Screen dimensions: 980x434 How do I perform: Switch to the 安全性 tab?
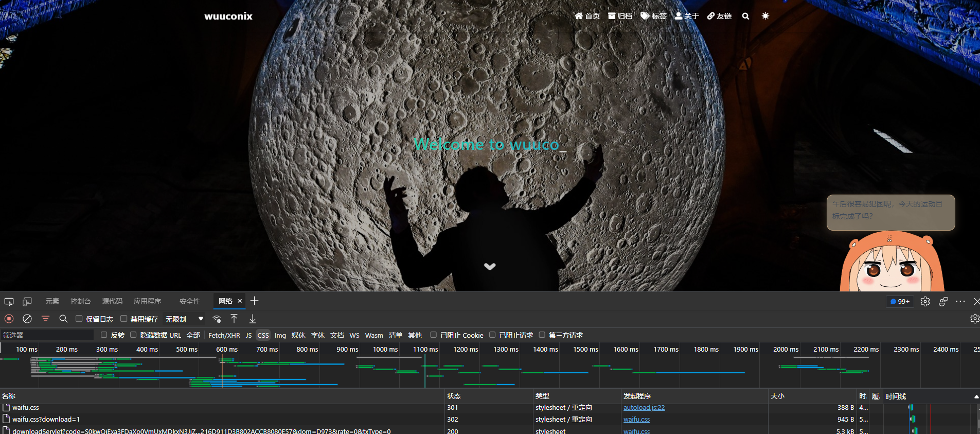tap(190, 301)
